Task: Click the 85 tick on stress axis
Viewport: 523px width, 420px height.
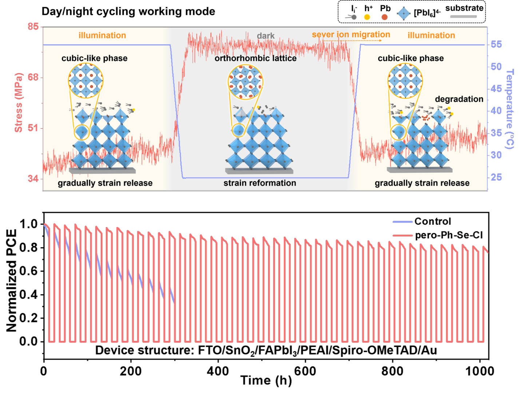Action: click(33, 27)
